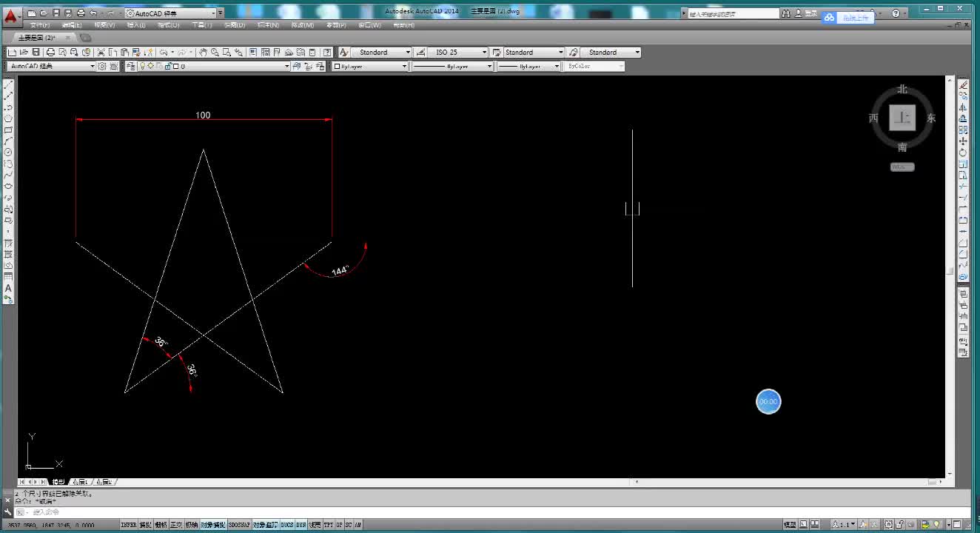Screen dimensions: 980x533
Task: Open the AutoCAD 经典 workspace dropdown in quick access bar
Action: 171,13
